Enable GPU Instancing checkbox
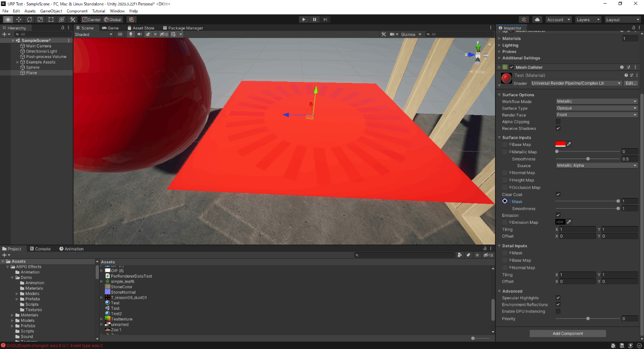The image size is (644, 349). point(558,311)
